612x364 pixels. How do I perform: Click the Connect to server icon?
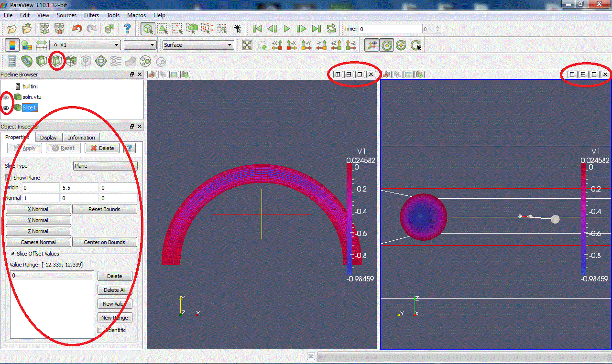44,29
